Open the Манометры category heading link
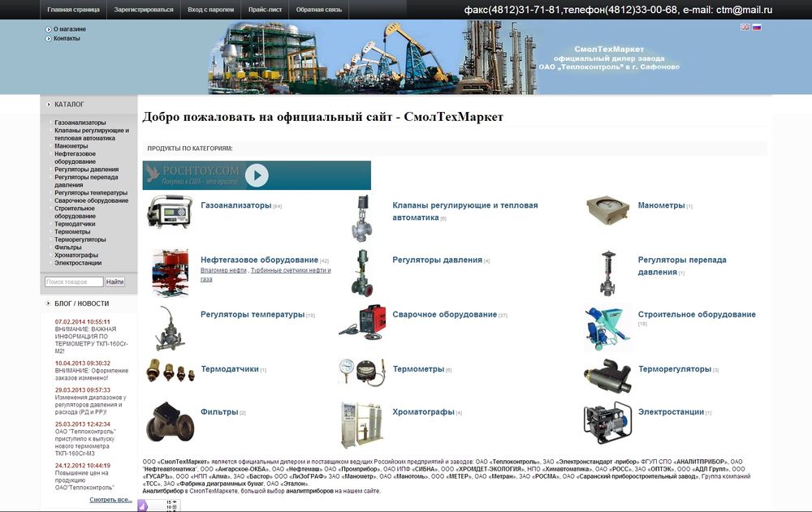This screenshot has height=512, width=812. tap(661, 205)
